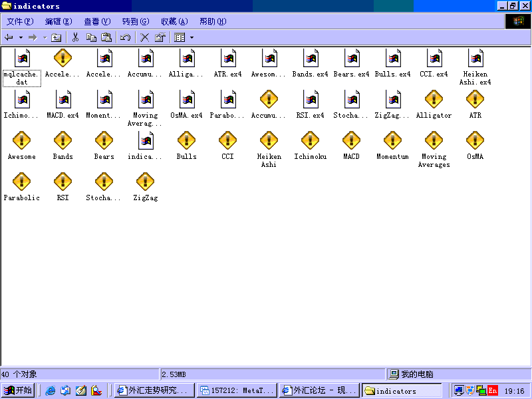This screenshot has height=399, width=532.
Task: Select the Parabolic file icon
Action: coord(21,182)
